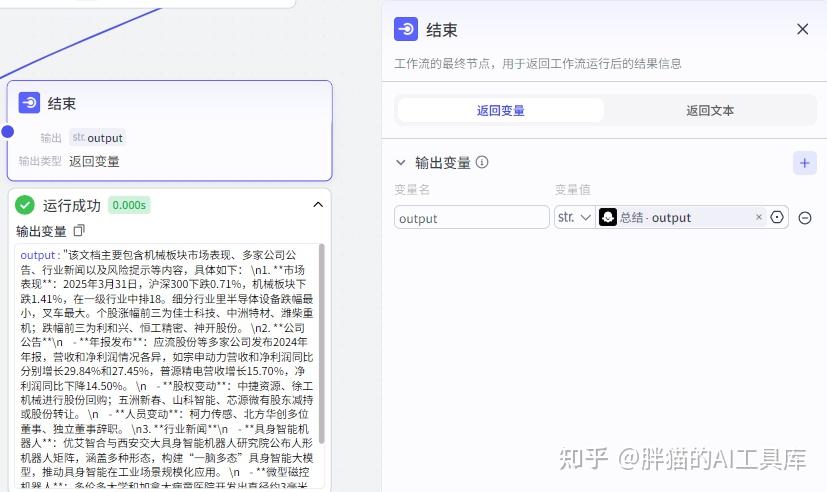Click the green run success check icon
Screen dimensions: 827x492
click(25, 205)
